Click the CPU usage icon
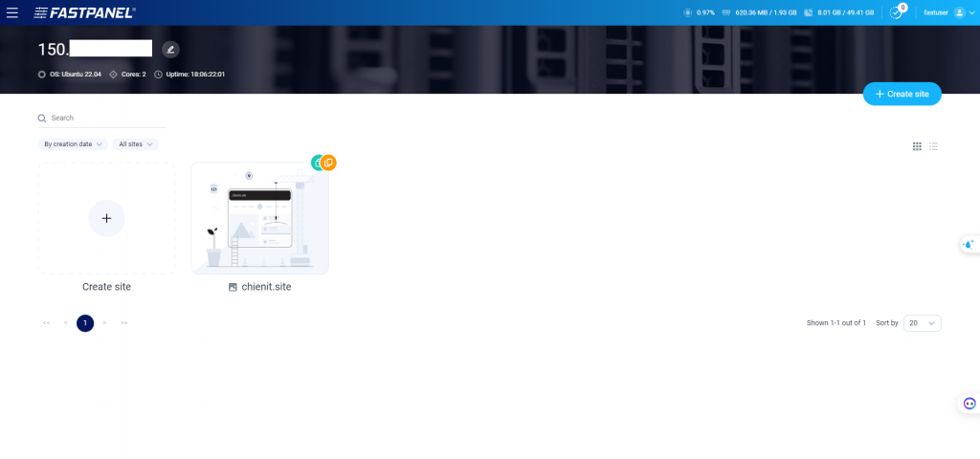 [x=688, y=12]
